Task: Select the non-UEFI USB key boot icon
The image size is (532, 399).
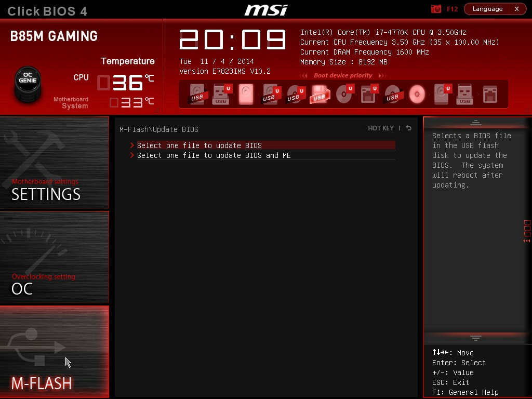Action: click(465, 95)
